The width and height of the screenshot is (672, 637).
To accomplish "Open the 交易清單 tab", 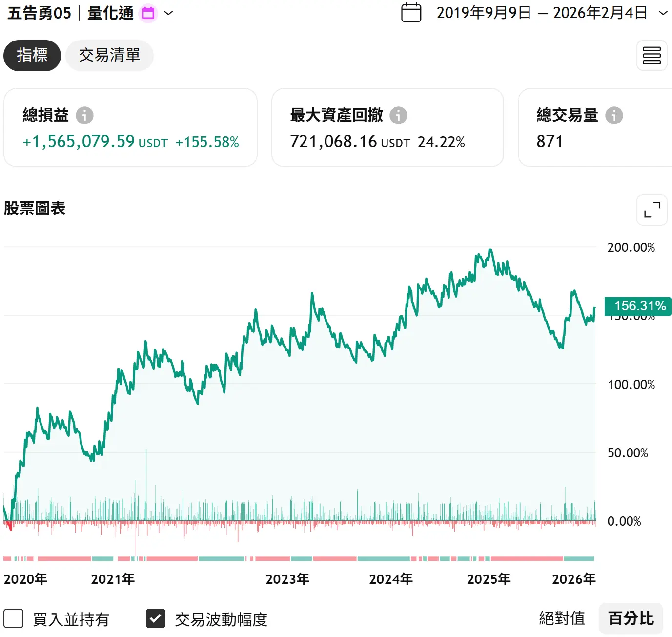I will 109,56.
